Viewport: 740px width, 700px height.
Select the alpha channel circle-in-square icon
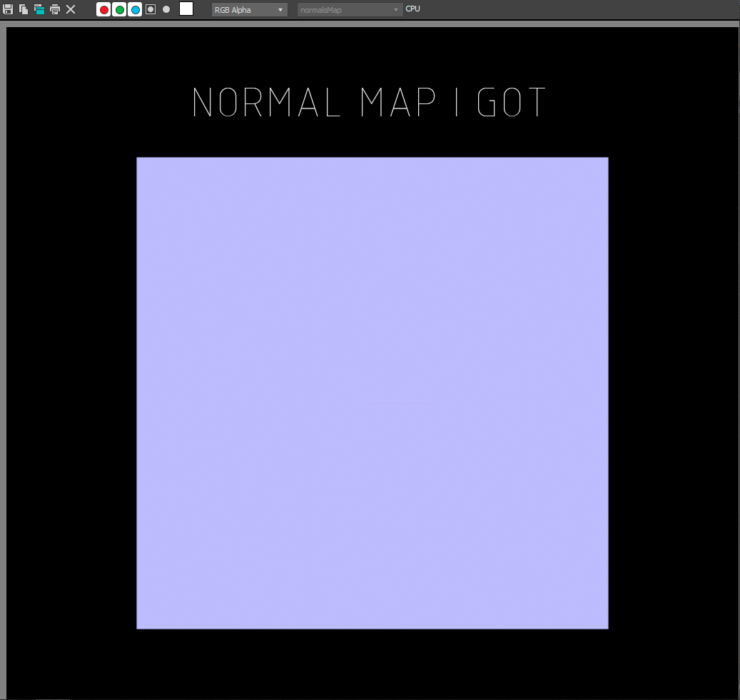point(150,9)
